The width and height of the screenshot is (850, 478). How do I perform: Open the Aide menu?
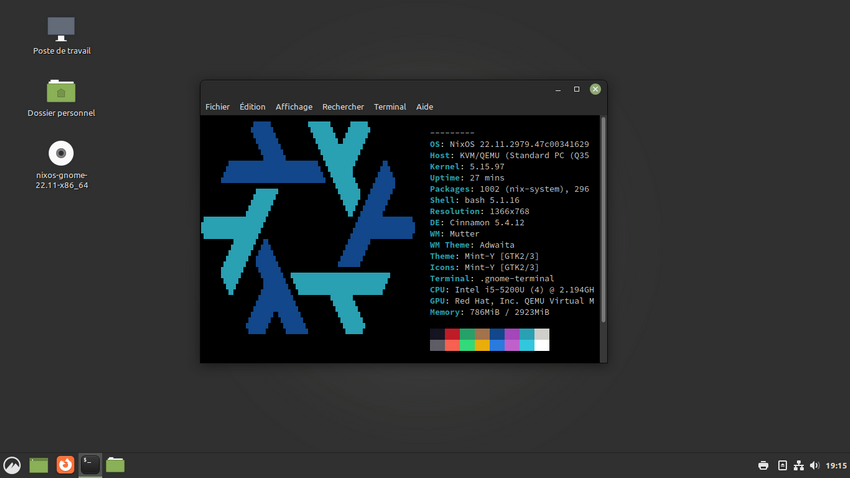(425, 107)
